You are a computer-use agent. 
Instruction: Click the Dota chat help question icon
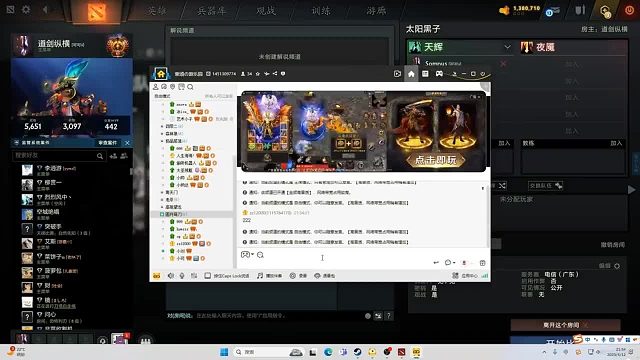click(389, 316)
